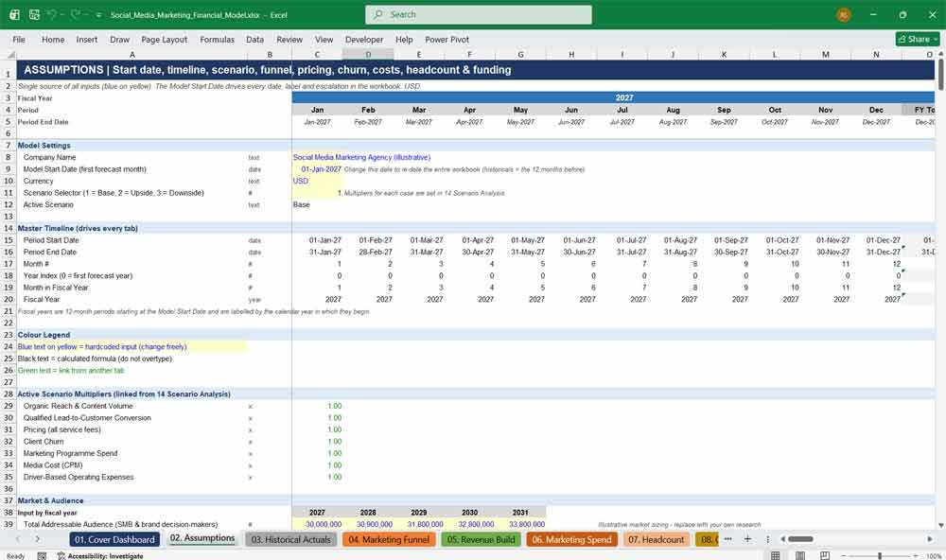Click 'Master Timeline (drives every tab)' heading
Viewport: 946px width, 560px height.
[x=78, y=228]
